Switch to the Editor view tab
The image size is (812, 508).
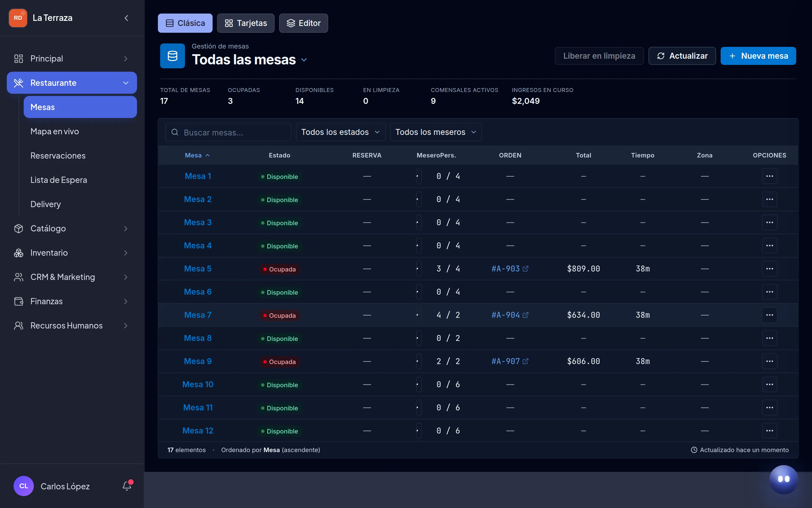[303, 23]
